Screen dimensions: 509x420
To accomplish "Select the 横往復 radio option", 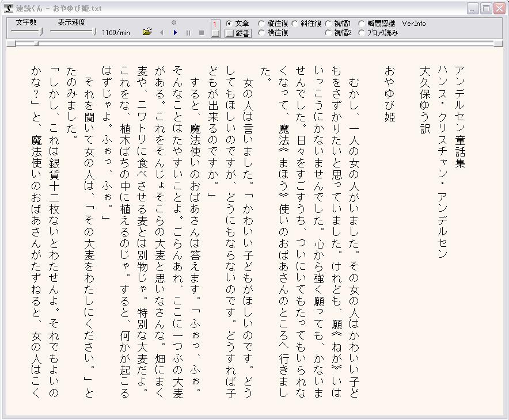I will [x=273, y=32].
